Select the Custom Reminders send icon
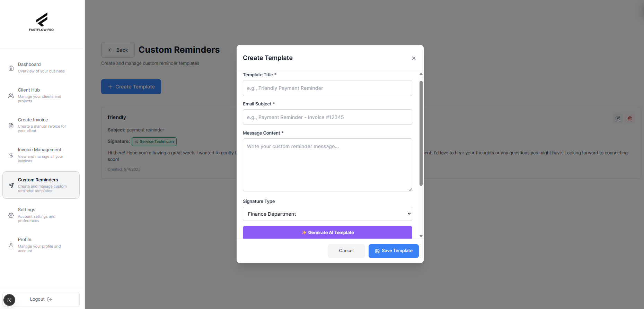 point(11,185)
